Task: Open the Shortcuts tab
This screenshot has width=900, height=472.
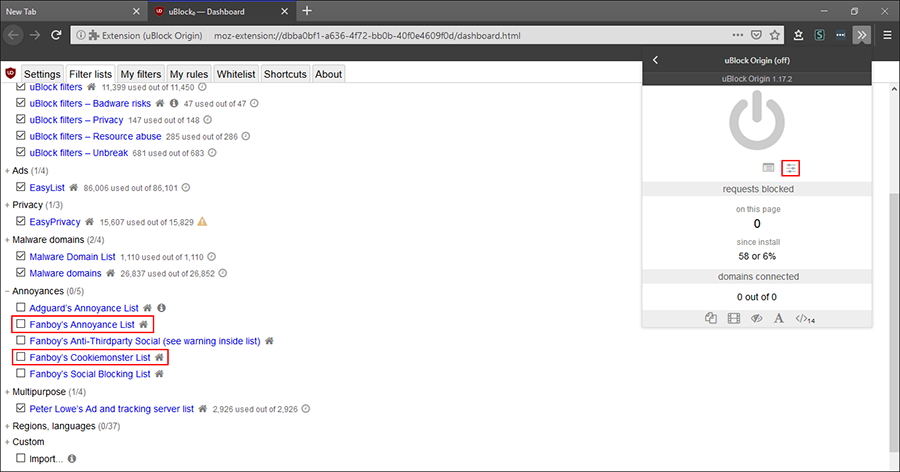Action: pos(285,74)
